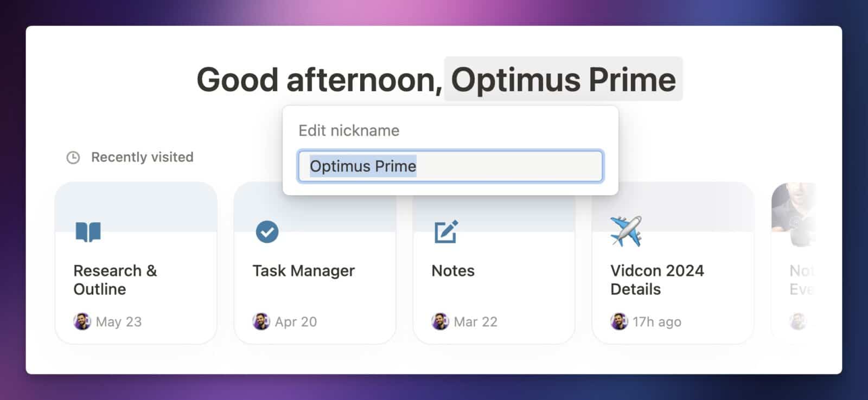Click the Edit nickname popup label
Screen dimensions: 868x400
coord(349,131)
